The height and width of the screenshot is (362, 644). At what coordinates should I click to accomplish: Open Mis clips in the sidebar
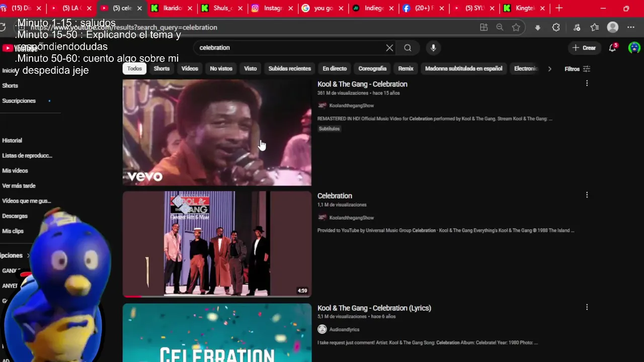point(13,231)
